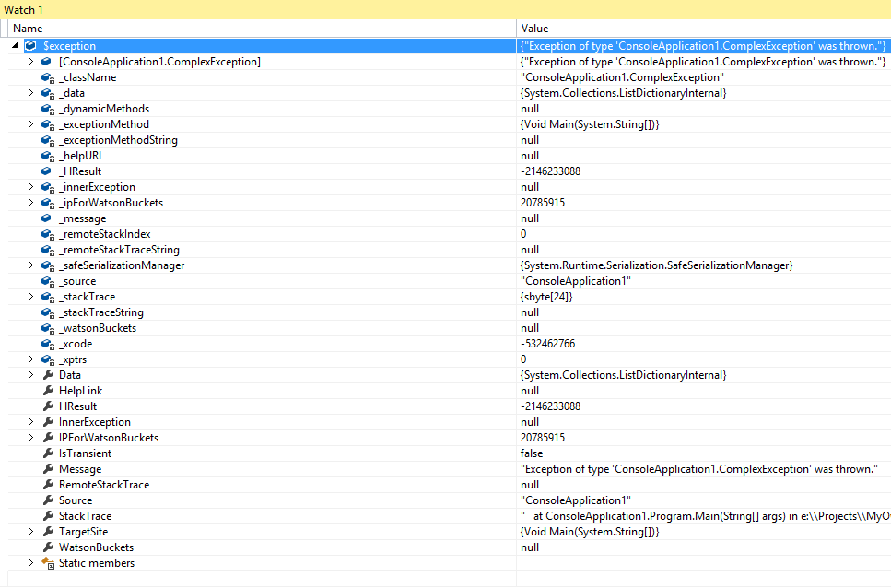
Task: Select the $exception name text
Action: [x=69, y=46]
